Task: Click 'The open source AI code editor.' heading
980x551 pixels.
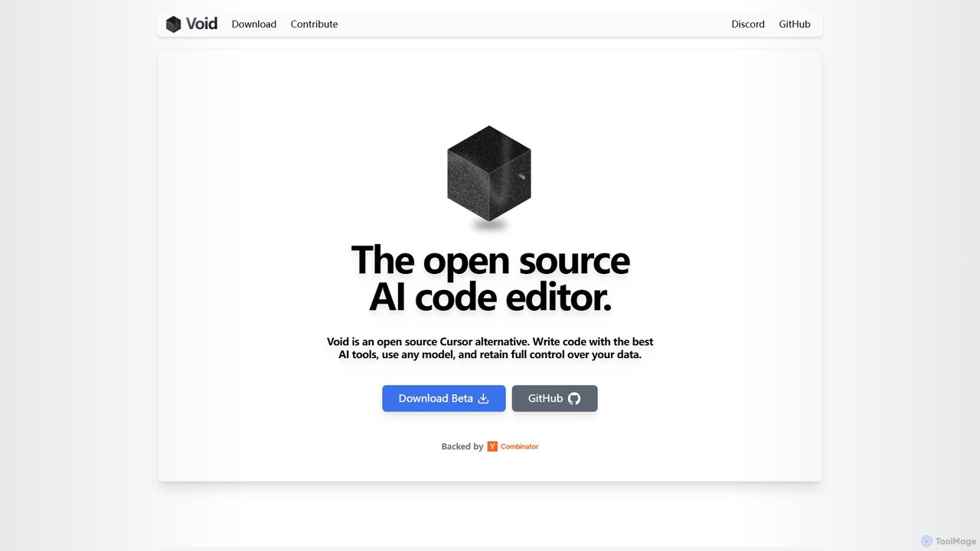Action: [x=490, y=279]
